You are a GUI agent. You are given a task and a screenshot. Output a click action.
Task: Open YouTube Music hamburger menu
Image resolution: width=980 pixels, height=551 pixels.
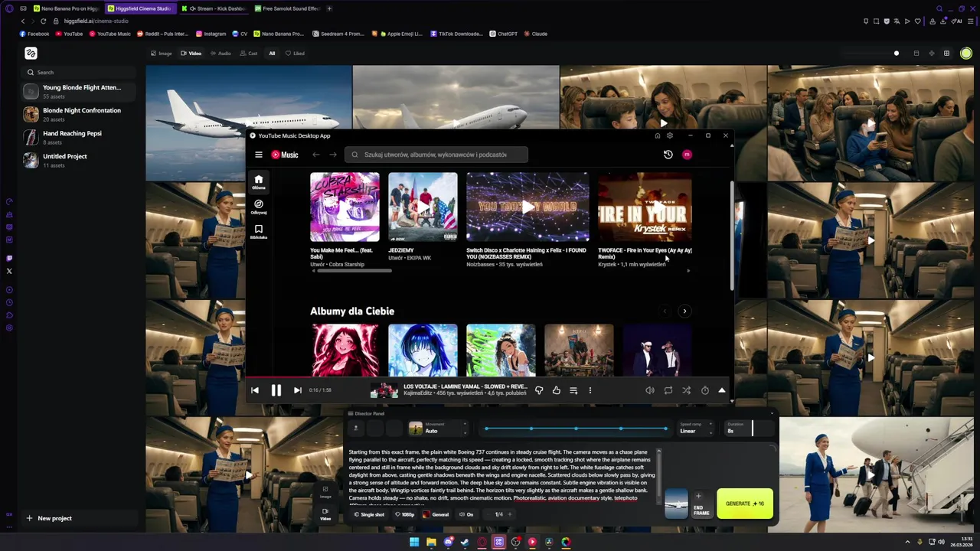tap(259, 155)
